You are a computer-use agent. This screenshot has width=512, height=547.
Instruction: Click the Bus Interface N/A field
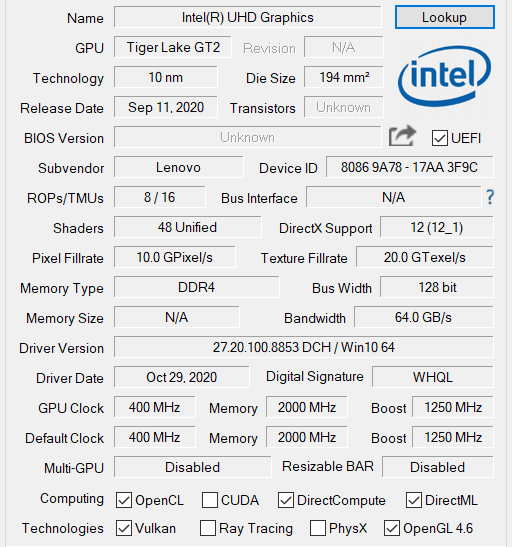tap(393, 197)
